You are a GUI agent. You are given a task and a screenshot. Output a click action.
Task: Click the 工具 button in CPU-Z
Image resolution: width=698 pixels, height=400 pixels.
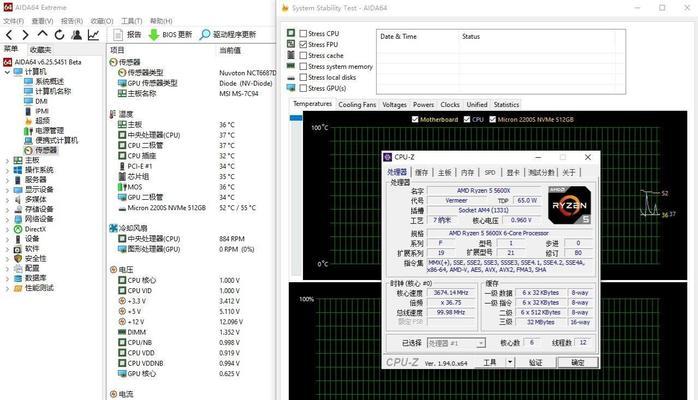(x=490, y=363)
